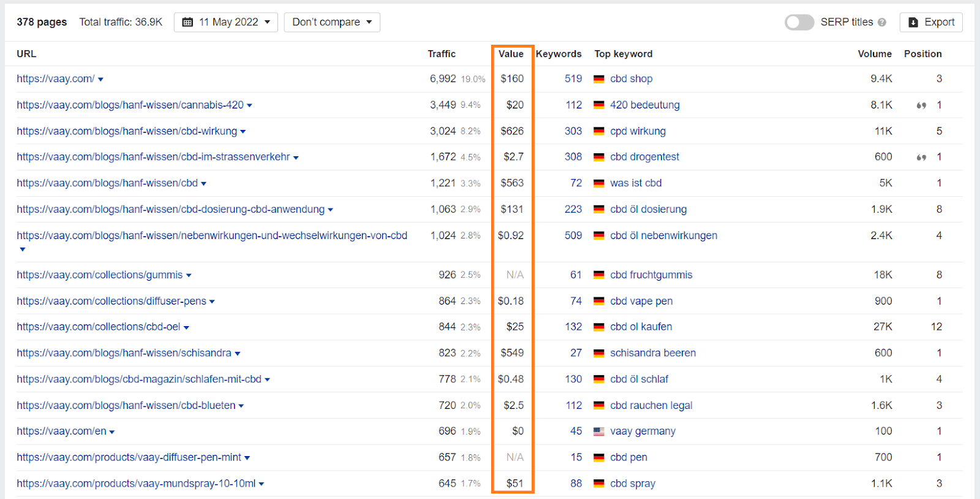Viewport: 980px width, 499px height.
Task: Click the featured snippet icon for 420 bedeutung
Action: 921,105
